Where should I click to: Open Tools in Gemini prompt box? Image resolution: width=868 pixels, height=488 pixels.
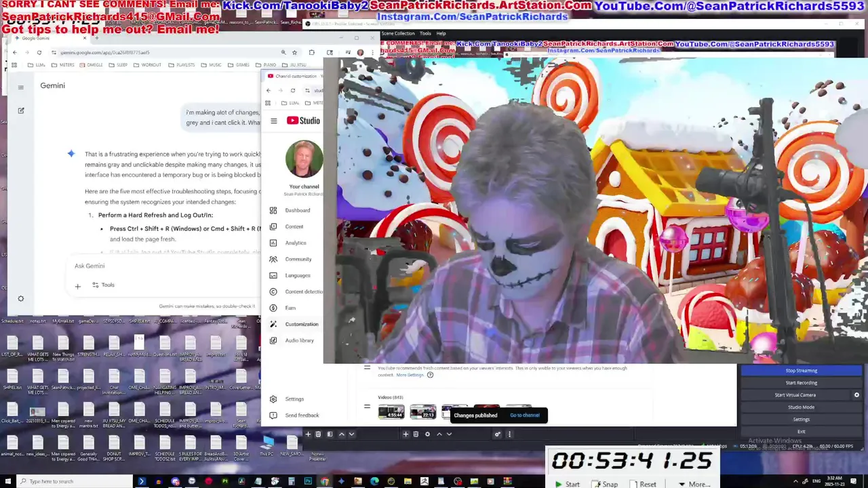coord(103,285)
